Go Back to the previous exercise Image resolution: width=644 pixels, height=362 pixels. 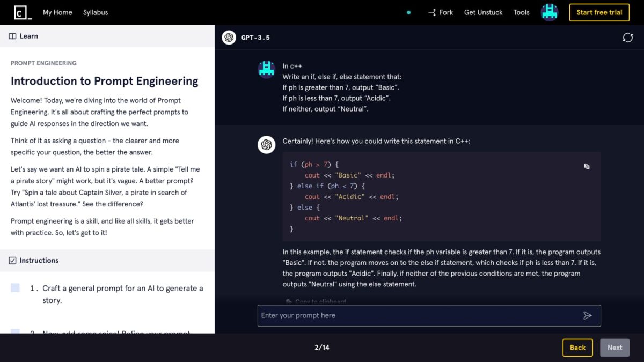coord(577,348)
